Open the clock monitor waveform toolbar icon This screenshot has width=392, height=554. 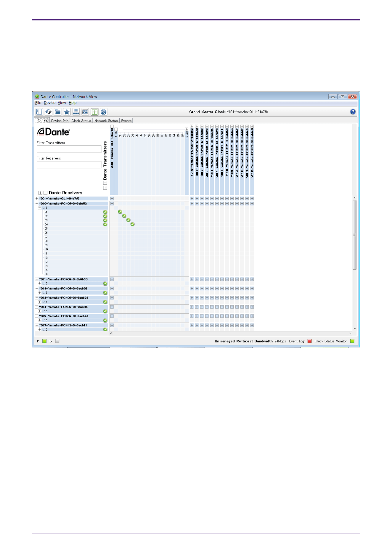coord(85,112)
